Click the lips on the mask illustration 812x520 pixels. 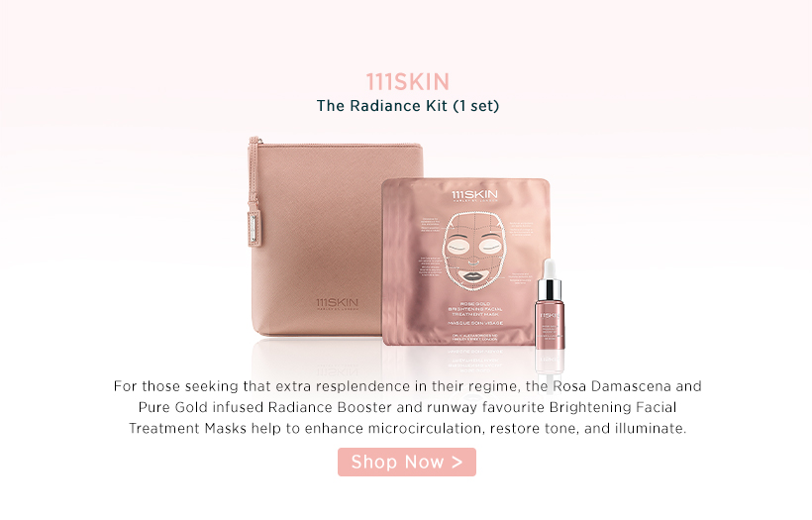coord(472,275)
